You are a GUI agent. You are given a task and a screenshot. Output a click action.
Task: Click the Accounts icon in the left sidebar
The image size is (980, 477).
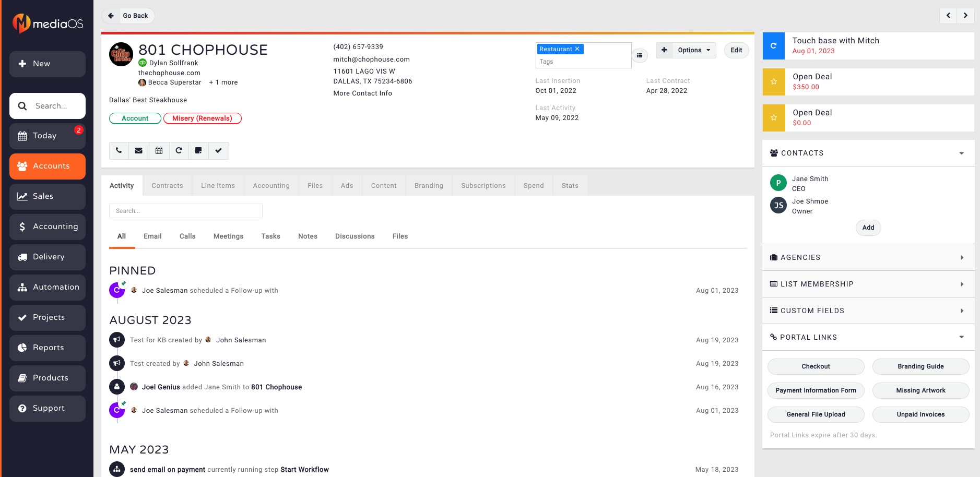click(22, 166)
